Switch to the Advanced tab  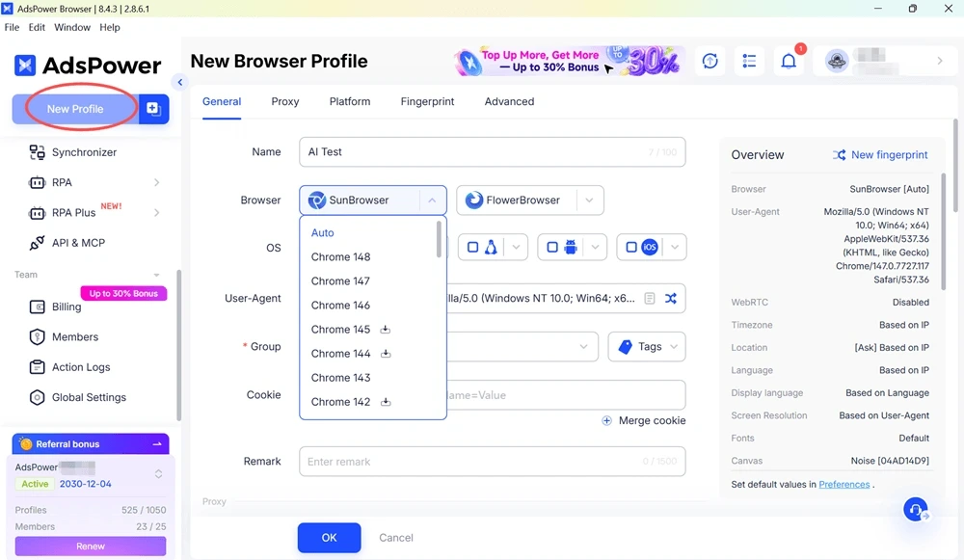pos(509,101)
